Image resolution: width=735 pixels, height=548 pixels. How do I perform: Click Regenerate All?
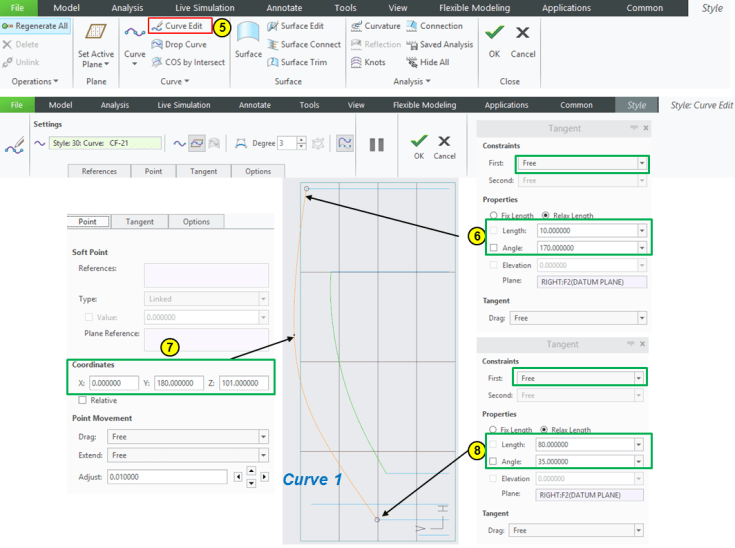[x=34, y=26]
